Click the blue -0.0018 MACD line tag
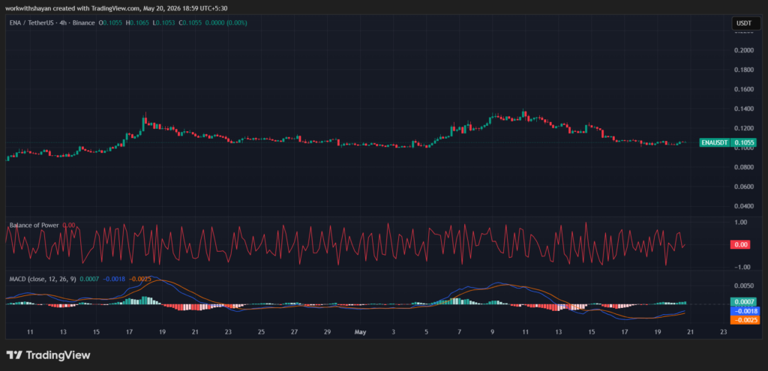Screen dimensions: 768x371 coord(744,311)
